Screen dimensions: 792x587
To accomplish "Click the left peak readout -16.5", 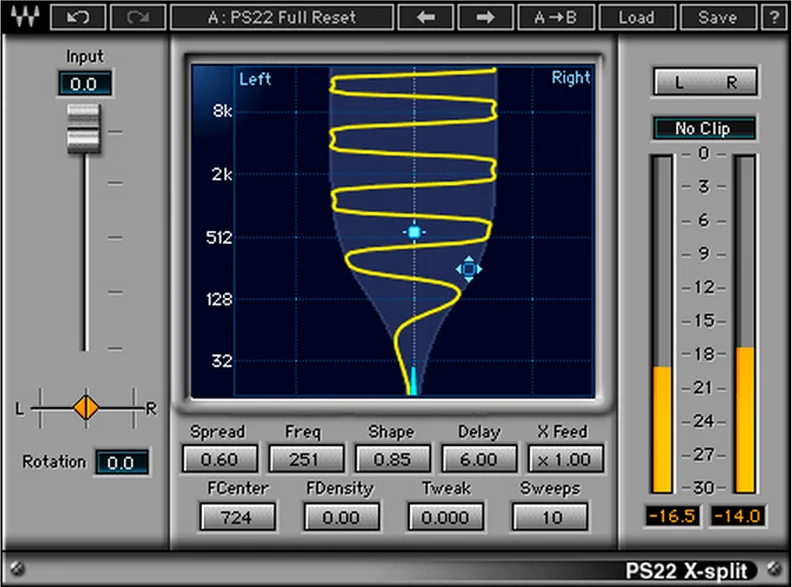I will (x=672, y=516).
